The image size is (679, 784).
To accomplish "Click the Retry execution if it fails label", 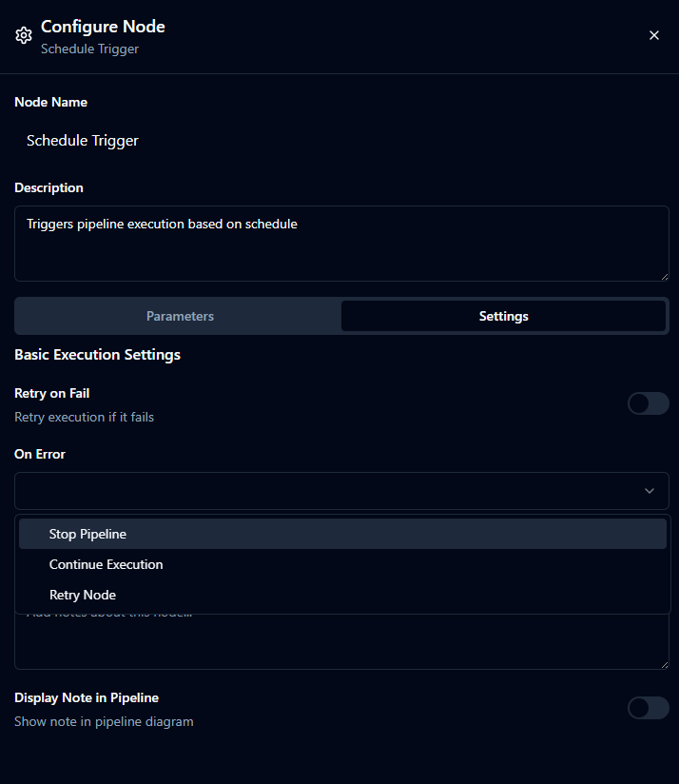I will coord(84,417).
